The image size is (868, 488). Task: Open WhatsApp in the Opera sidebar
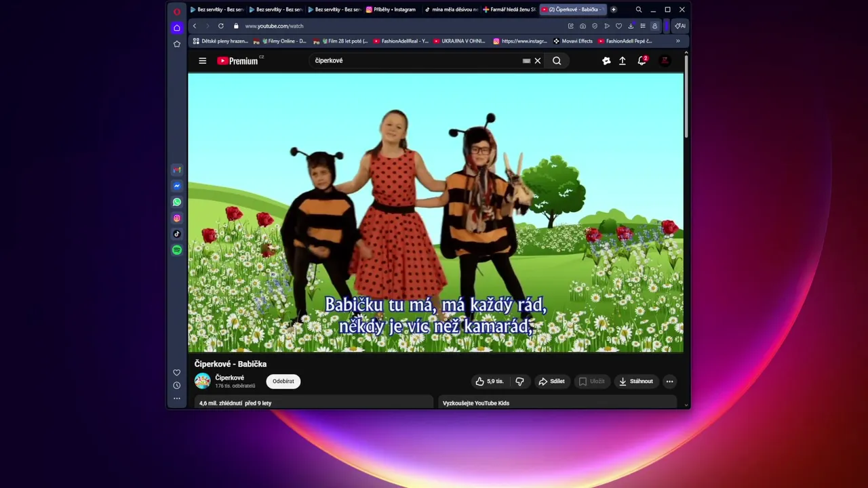pos(177,202)
